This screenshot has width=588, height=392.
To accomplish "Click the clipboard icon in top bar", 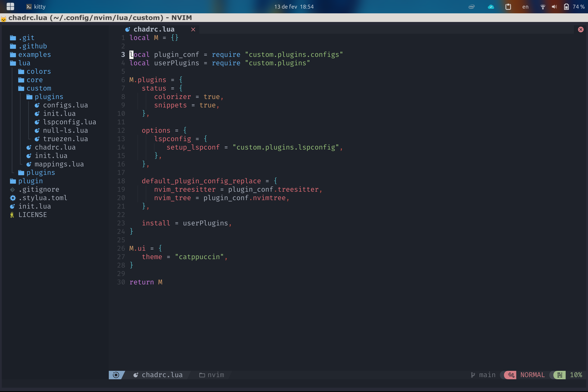I will [x=508, y=6].
